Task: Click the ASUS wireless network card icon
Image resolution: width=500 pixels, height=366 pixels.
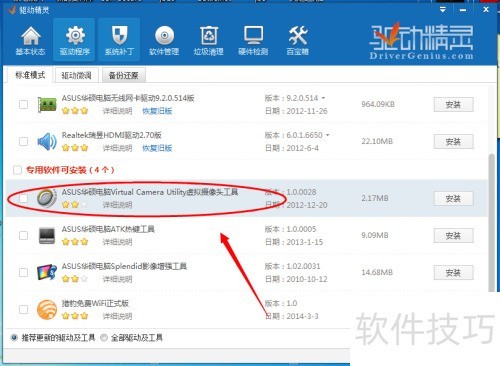Action: click(x=47, y=105)
